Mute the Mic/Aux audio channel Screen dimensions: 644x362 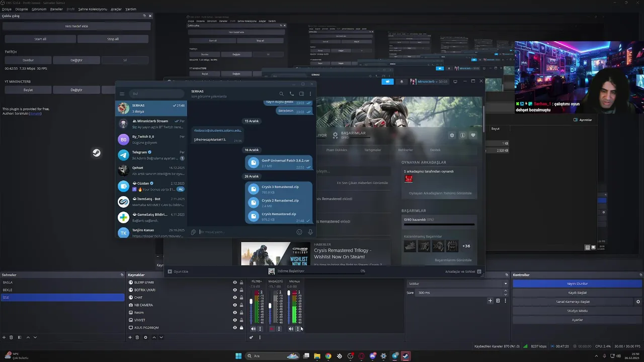tap(291, 329)
